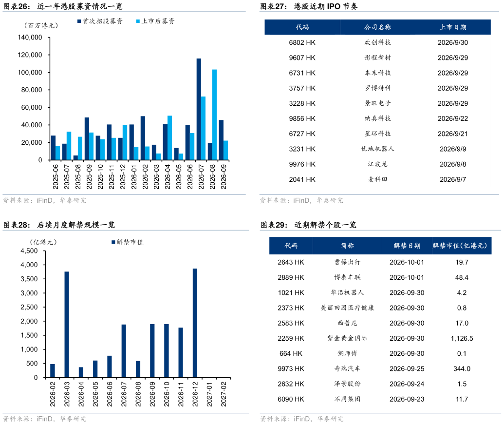Select the company name 罗博特科
504x425 pixels.
point(377,88)
